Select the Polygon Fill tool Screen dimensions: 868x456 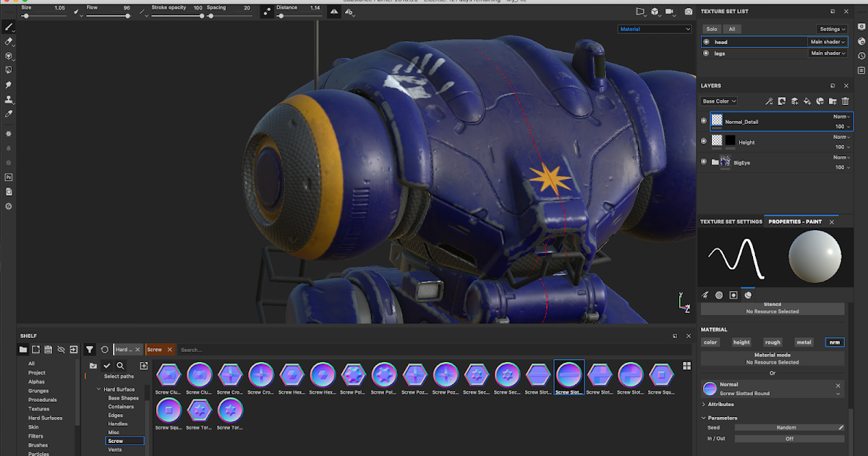[x=9, y=69]
